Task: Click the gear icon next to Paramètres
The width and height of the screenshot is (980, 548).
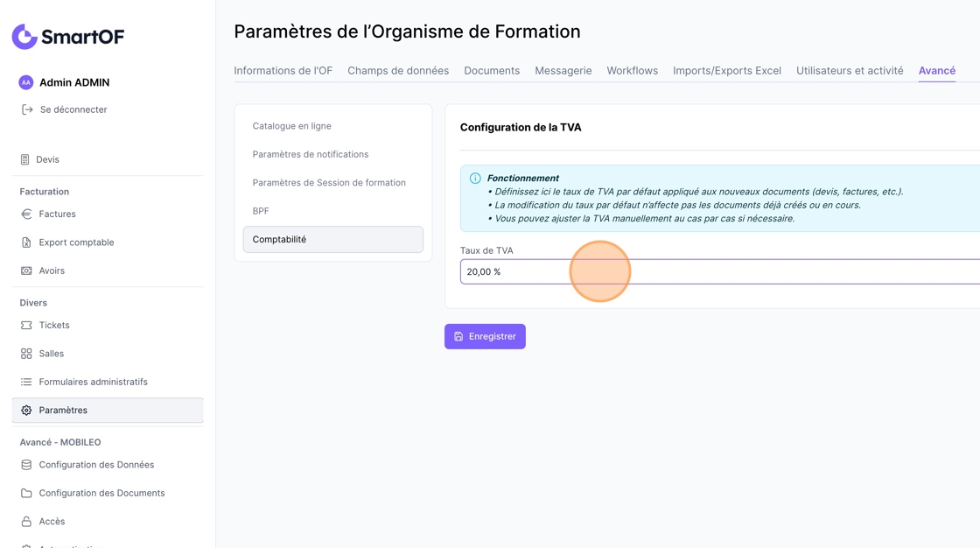Action: coord(26,411)
